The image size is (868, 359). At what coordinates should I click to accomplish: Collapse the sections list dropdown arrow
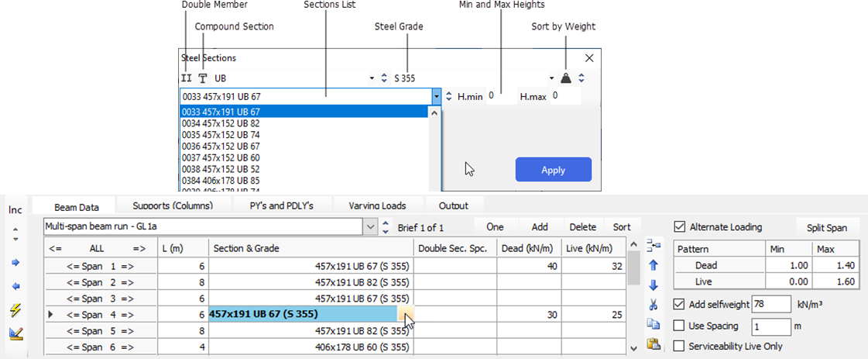pyautogui.click(x=437, y=96)
